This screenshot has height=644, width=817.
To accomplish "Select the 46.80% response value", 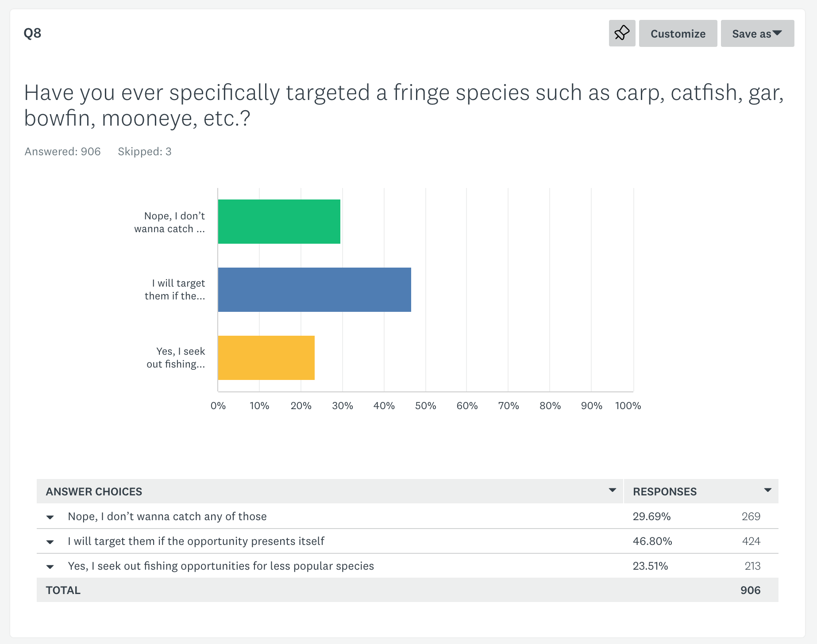I will (x=652, y=541).
